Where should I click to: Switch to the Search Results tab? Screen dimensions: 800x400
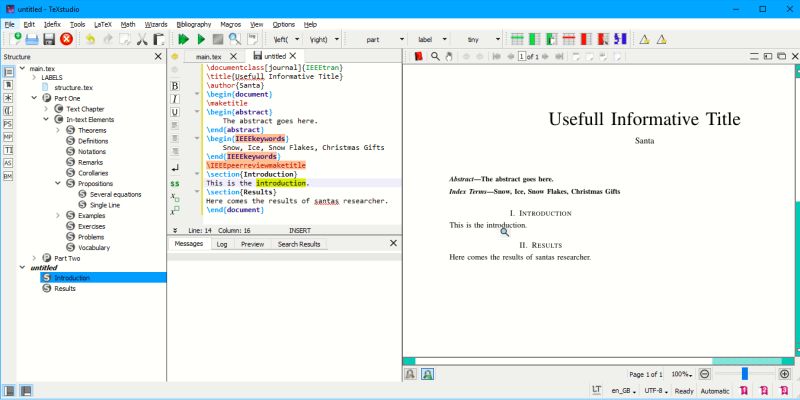298,244
